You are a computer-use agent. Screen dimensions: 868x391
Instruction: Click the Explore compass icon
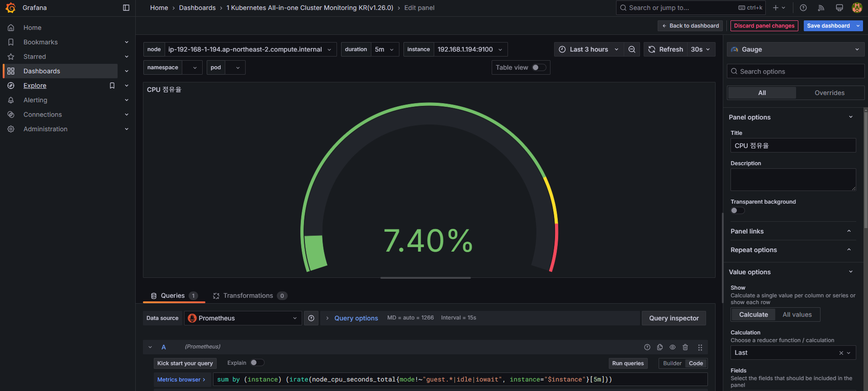[x=11, y=86]
